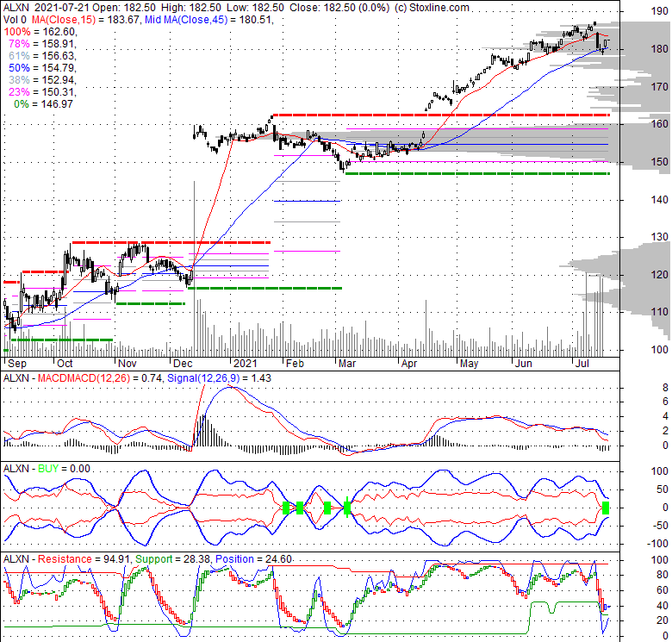This screenshot has height=642, width=672.
Task: Click the 'Support = 28.38' label
Action: (173, 559)
